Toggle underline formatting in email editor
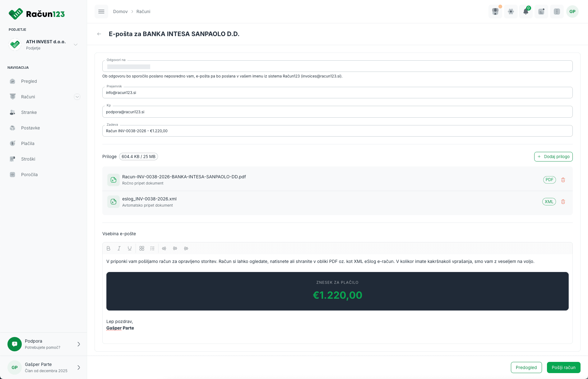The width and height of the screenshot is (588, 379). [x=130, y=248]
